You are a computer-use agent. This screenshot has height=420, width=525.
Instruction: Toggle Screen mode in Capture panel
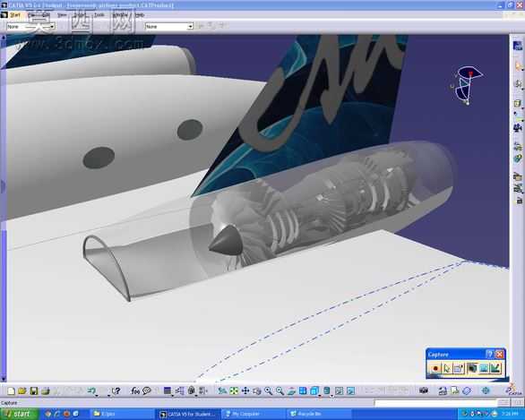[472, 368]
